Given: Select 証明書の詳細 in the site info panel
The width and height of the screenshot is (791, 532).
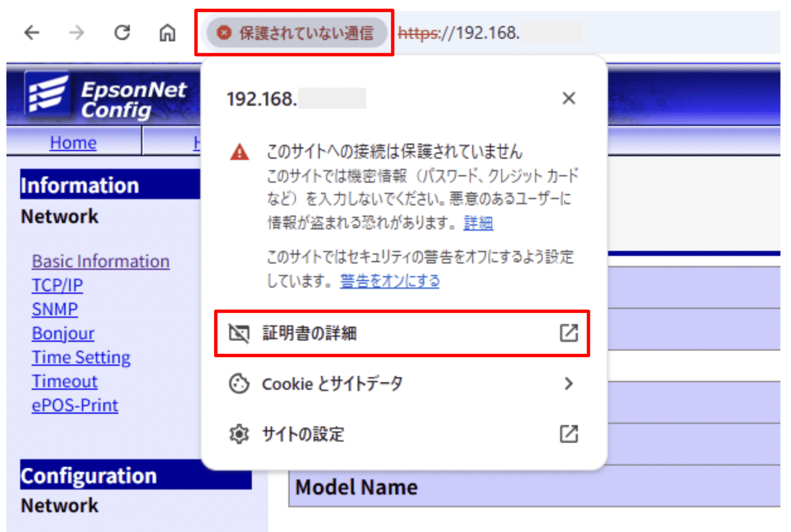Looking at the screenshot, I should (x=309, y=333).
